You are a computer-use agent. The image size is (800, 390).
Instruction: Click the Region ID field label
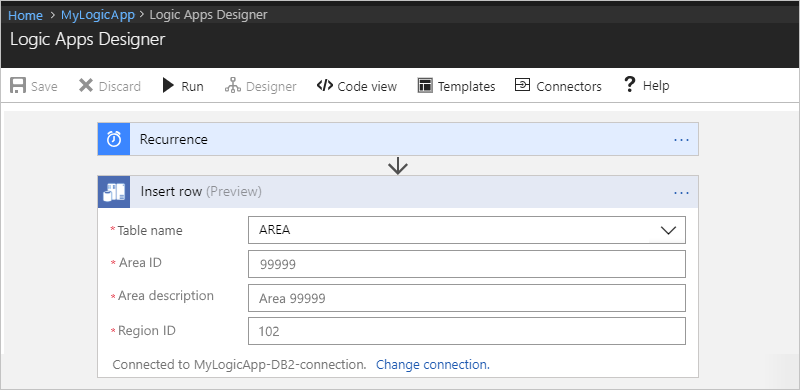pos(147,331)
